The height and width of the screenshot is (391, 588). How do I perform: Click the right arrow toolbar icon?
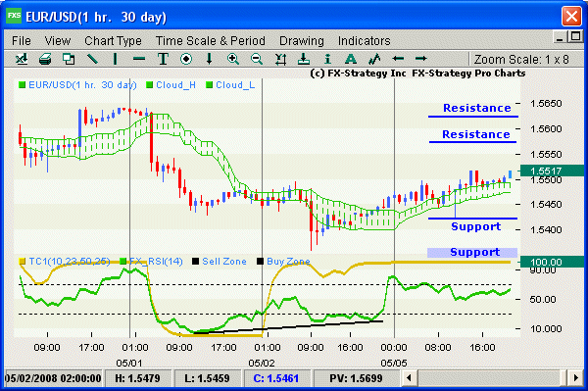421,59
